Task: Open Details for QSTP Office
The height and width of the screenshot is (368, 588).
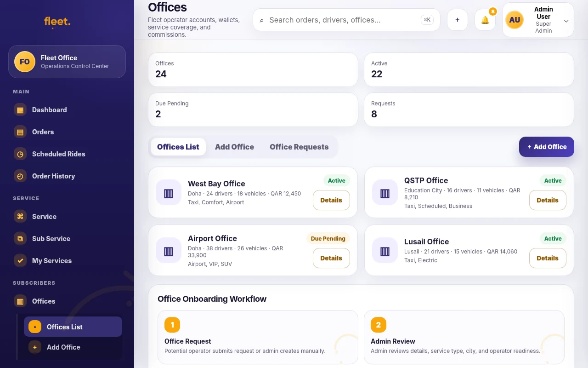Action: click(x=548, y=200)
